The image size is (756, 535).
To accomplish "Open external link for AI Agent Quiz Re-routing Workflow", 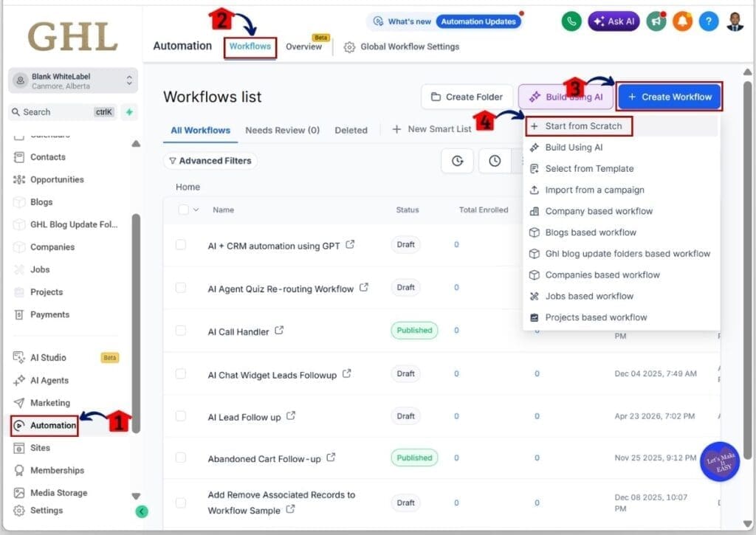I will coord(364,287).
